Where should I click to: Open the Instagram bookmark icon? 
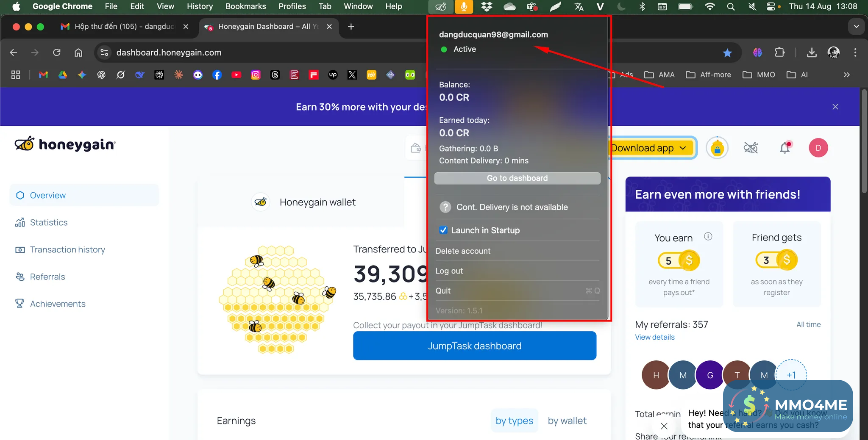(x=256, y=75)
